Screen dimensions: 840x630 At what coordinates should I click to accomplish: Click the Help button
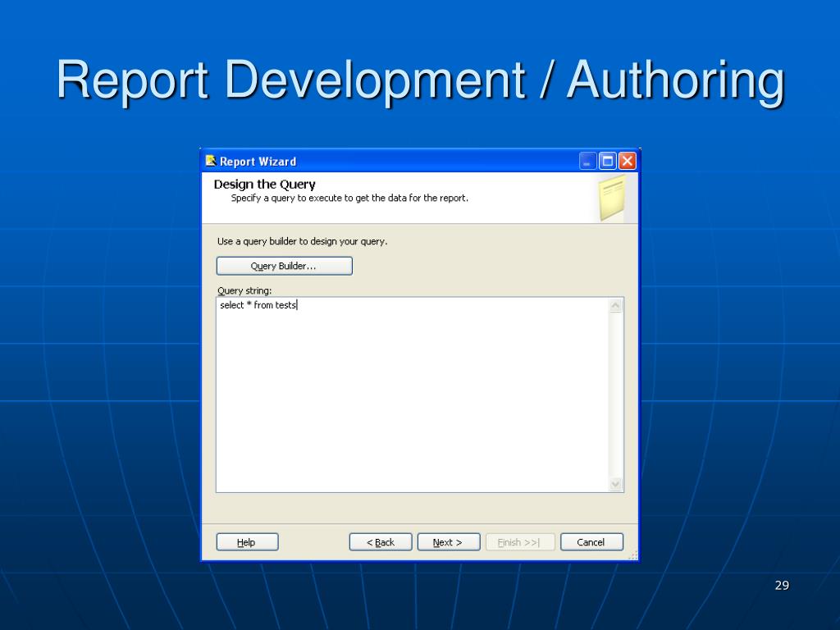[x=247, y=542]
